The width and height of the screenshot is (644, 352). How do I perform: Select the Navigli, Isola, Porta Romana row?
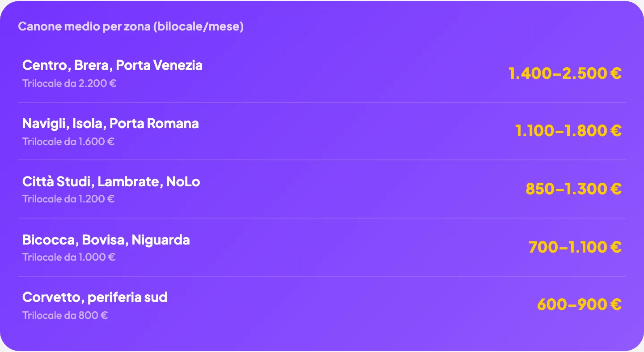click(x=322, y=131)
